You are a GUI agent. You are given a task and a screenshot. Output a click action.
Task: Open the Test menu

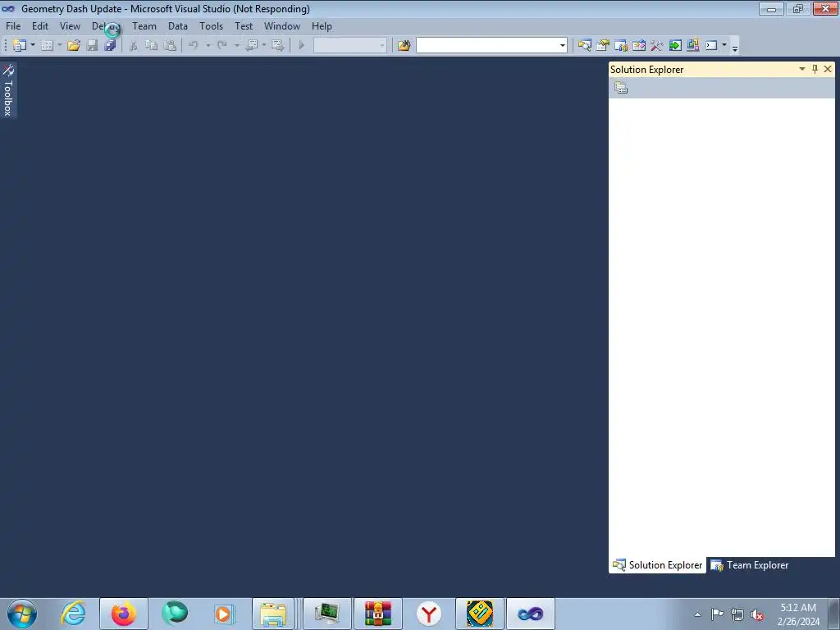pyautogui.click(x=244, y=26)
